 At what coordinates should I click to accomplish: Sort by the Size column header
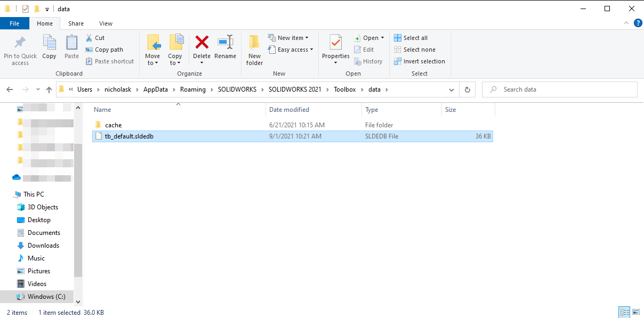tap(468, 110)
